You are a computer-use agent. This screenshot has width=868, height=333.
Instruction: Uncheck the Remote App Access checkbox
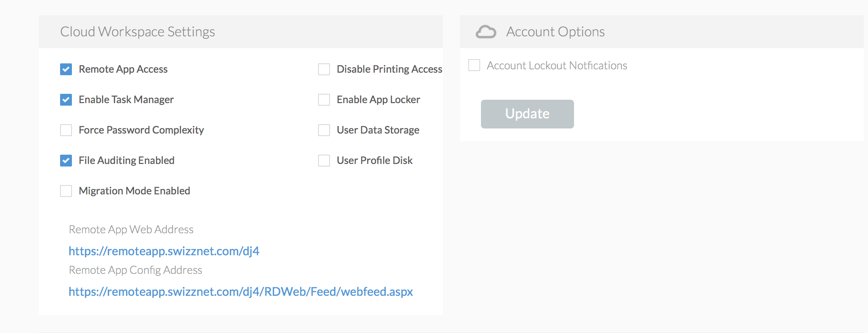[66, 69]
